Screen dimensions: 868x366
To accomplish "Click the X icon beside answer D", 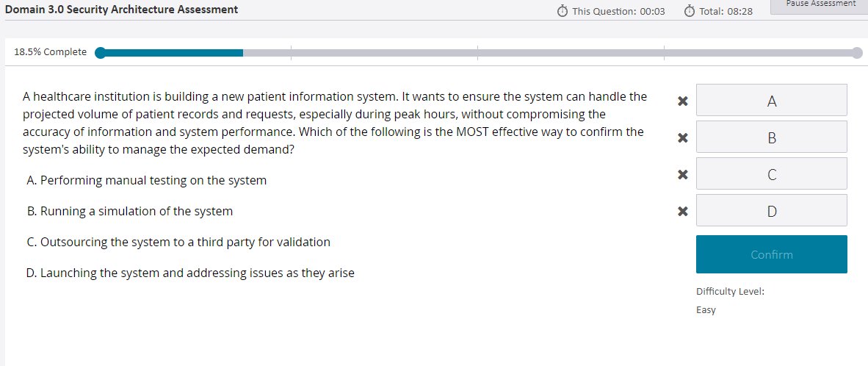I will (x=682, y=212).
